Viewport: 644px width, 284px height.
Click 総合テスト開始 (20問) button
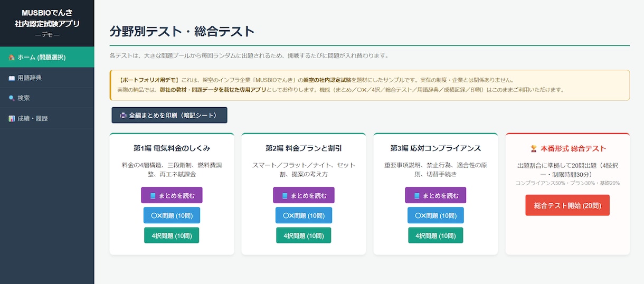(x=567, y=205)
